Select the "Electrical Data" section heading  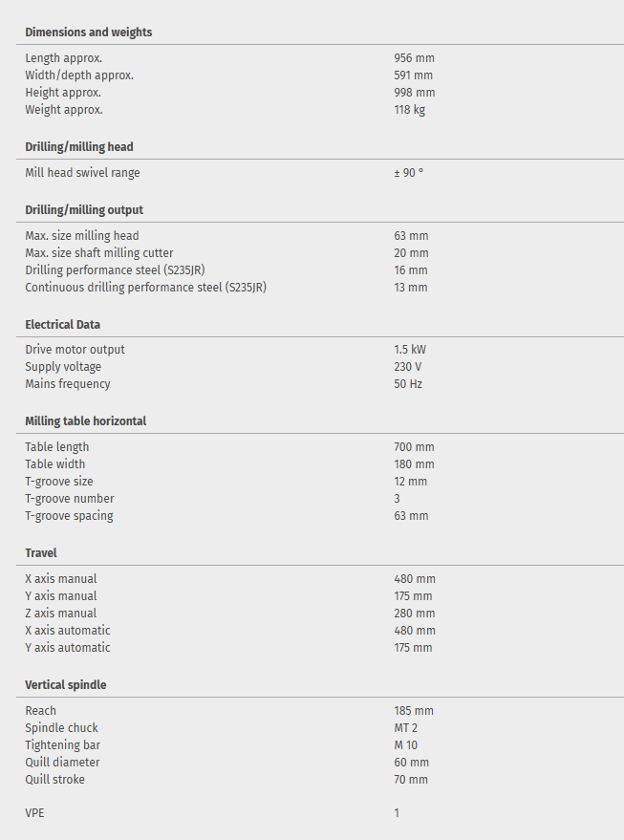point(62,325)
